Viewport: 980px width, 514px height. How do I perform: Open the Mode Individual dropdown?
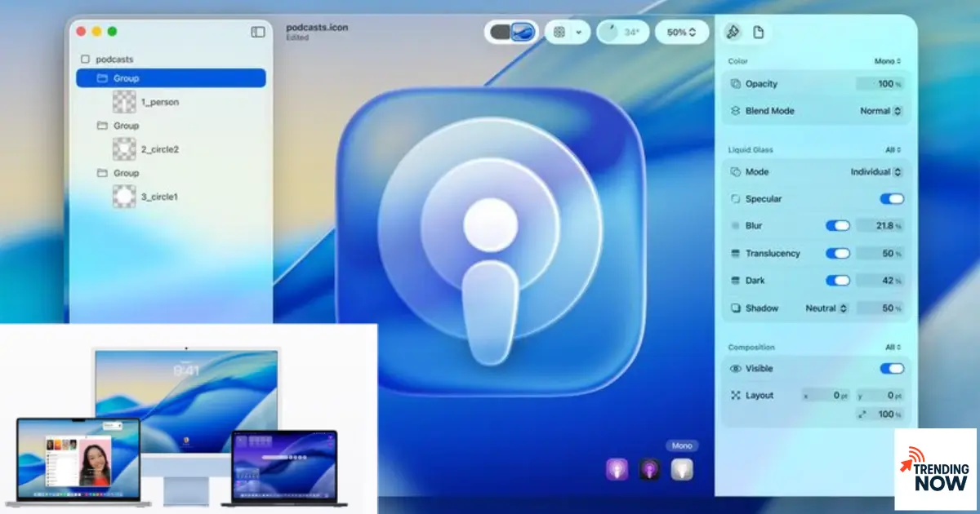tap(876, 172)
